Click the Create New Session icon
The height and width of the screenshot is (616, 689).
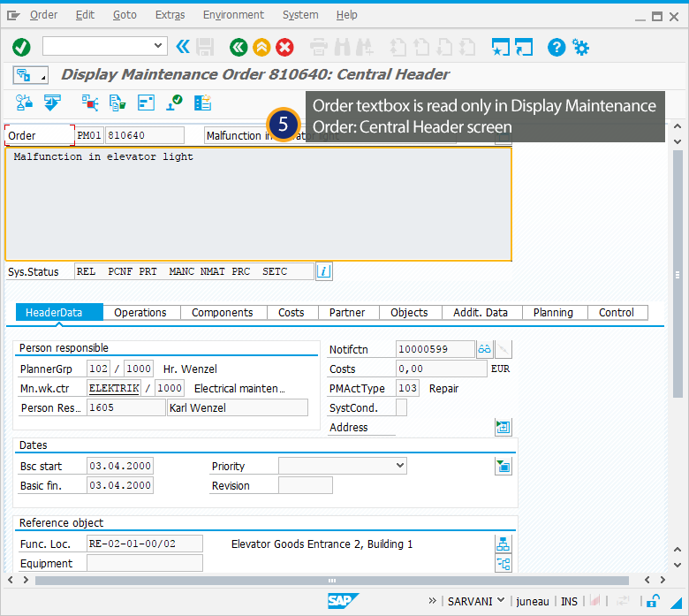tap(501, 47)
